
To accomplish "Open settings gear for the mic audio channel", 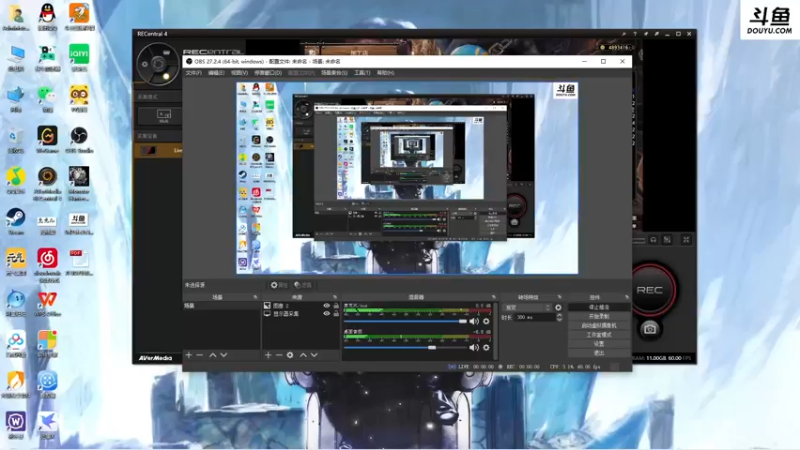I will pyautogui.click(x=486, y=321).
